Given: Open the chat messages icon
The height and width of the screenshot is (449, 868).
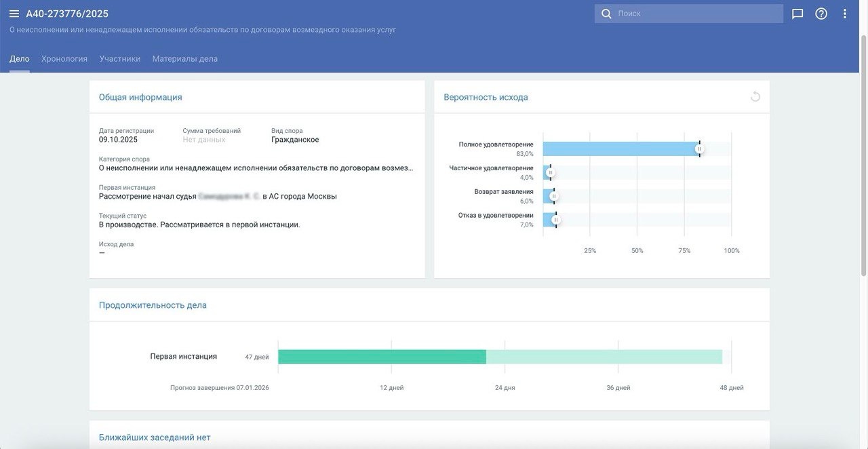Looking at the screenshot, I should 797,14.
